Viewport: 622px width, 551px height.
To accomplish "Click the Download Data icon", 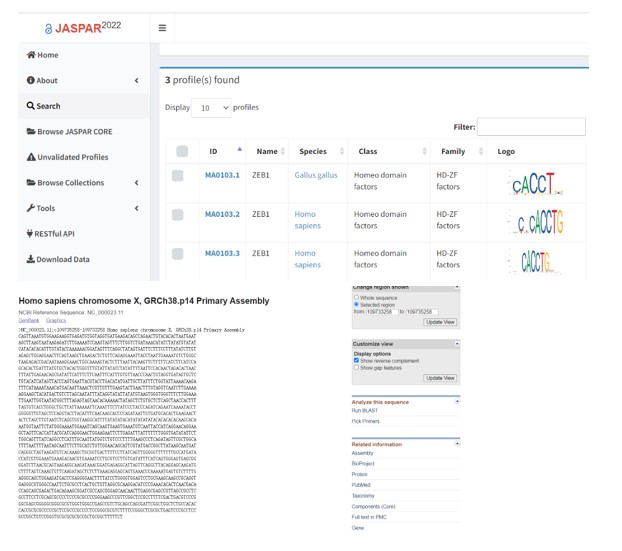I will pos(31,259).
